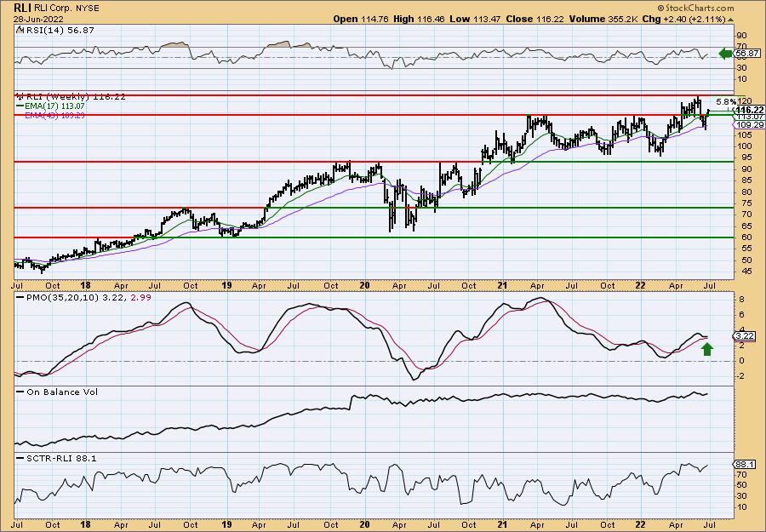The width and height of the screenshot is (766, 532).
Task: Click the 'SCTR-RLI 88.1' panel label
Action: [56, 458]
